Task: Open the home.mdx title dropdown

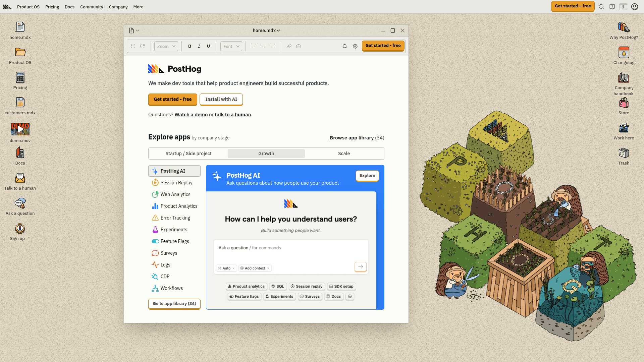Action: coord(266,31)
